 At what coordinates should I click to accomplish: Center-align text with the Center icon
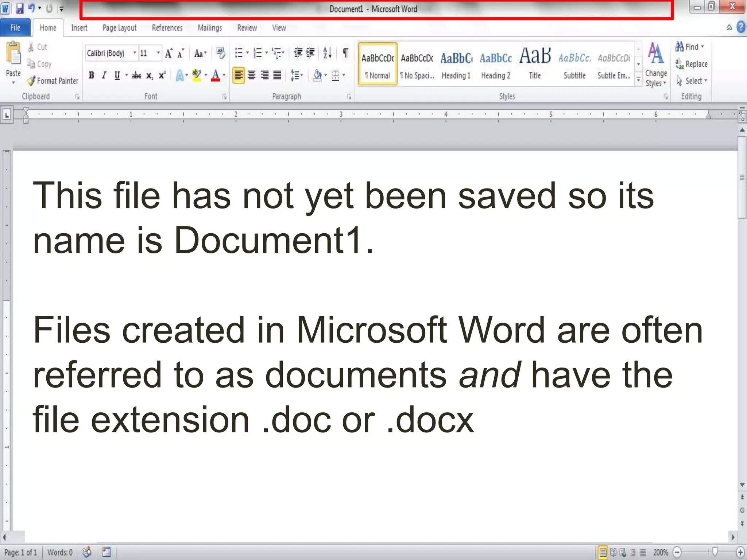coord(251,75)
